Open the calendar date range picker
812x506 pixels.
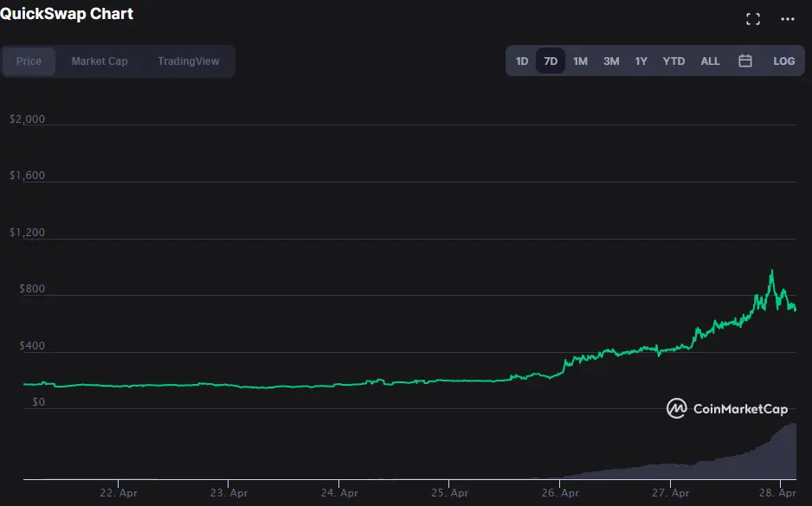745,61
